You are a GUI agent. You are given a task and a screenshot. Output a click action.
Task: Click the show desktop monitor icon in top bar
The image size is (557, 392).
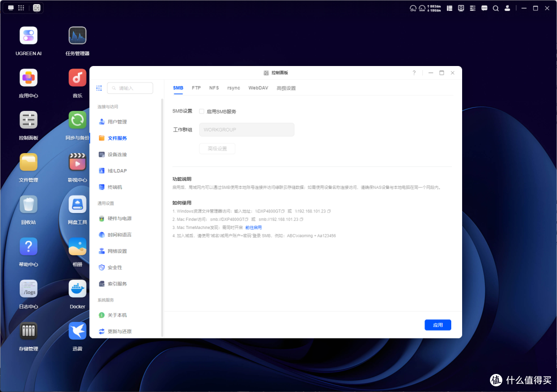pos(11,8)
